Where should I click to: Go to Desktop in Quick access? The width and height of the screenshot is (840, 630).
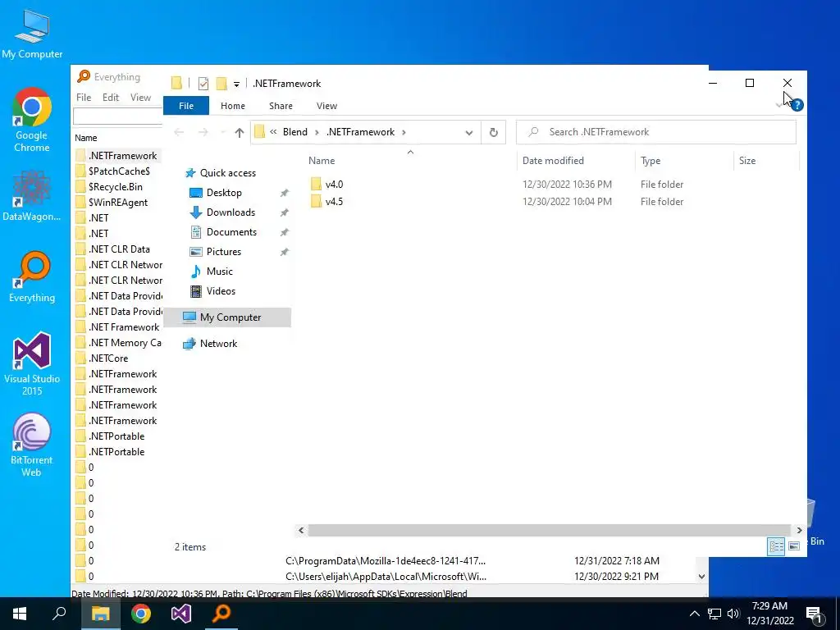tap(224, 193)
